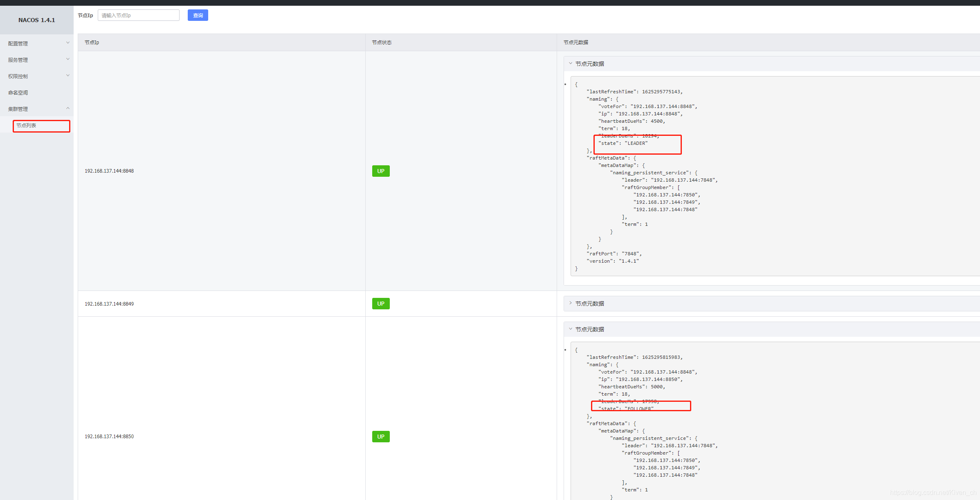Collapse 节点元数据 panel for node 8850
Viewport: 980px width, 500px height.
[x=589, y=329]
